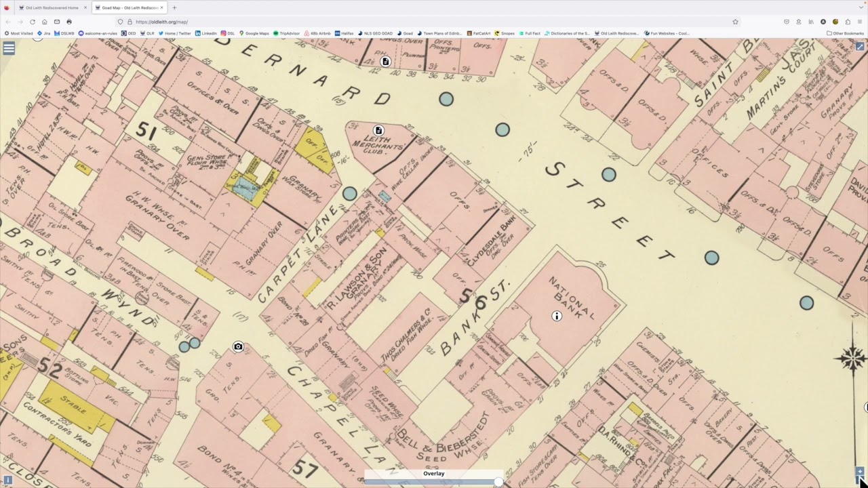
Task: Open the Fun Websites bookmark
Action: [x=667, y=33]
